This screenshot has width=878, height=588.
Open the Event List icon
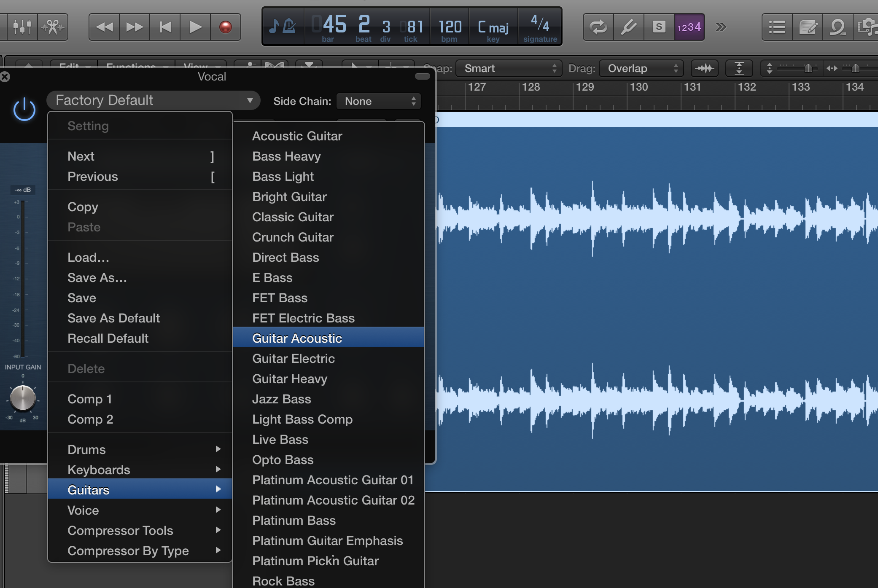click(x=776, y=27)
